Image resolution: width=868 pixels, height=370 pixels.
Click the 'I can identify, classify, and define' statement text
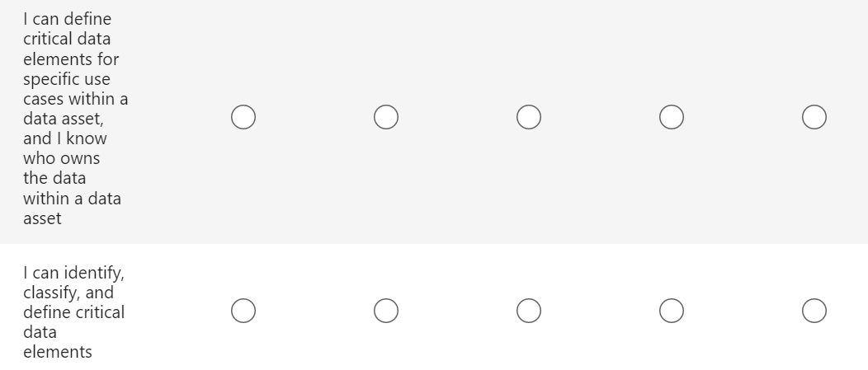tap(74, 312)
